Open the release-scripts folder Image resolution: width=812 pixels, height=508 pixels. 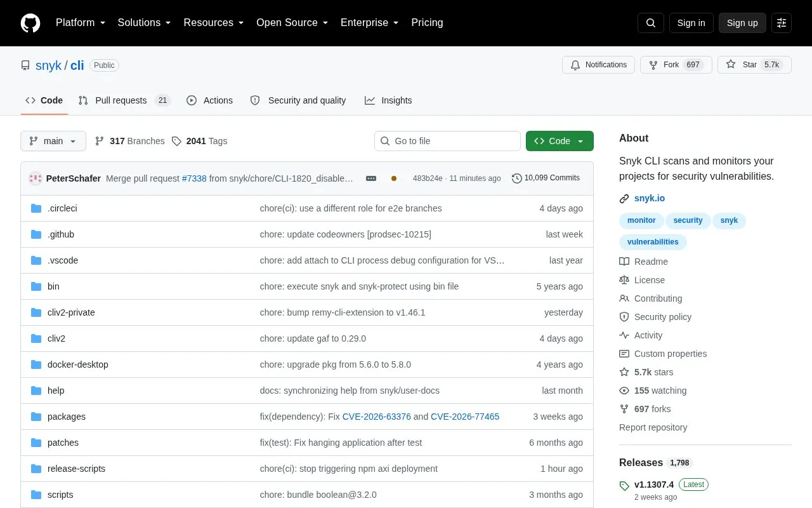[76, 469]
